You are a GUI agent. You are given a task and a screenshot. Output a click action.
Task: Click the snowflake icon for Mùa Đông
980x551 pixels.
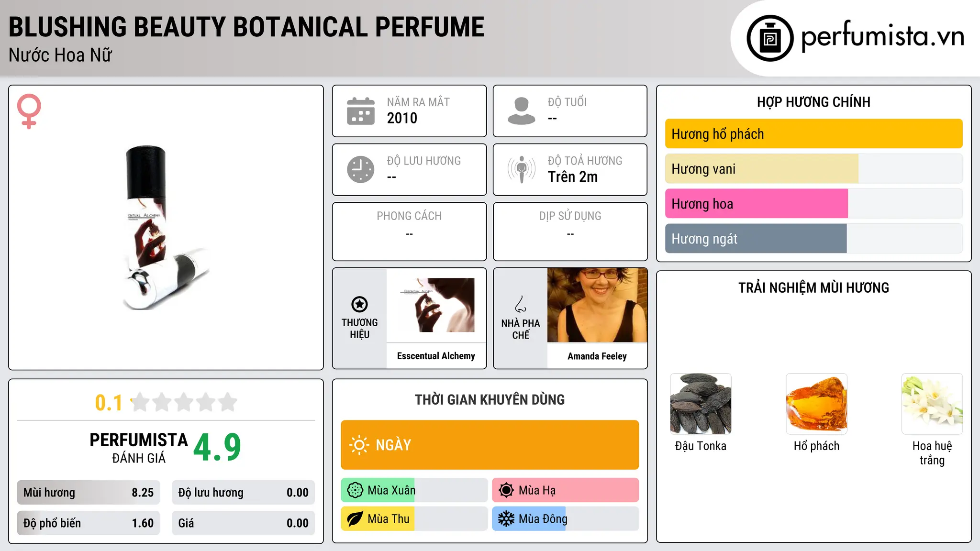(x=506, y=519)
